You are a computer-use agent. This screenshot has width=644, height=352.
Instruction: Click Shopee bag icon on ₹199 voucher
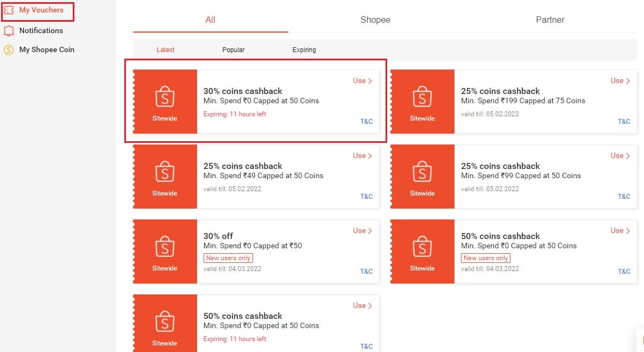tap(422, 97)
